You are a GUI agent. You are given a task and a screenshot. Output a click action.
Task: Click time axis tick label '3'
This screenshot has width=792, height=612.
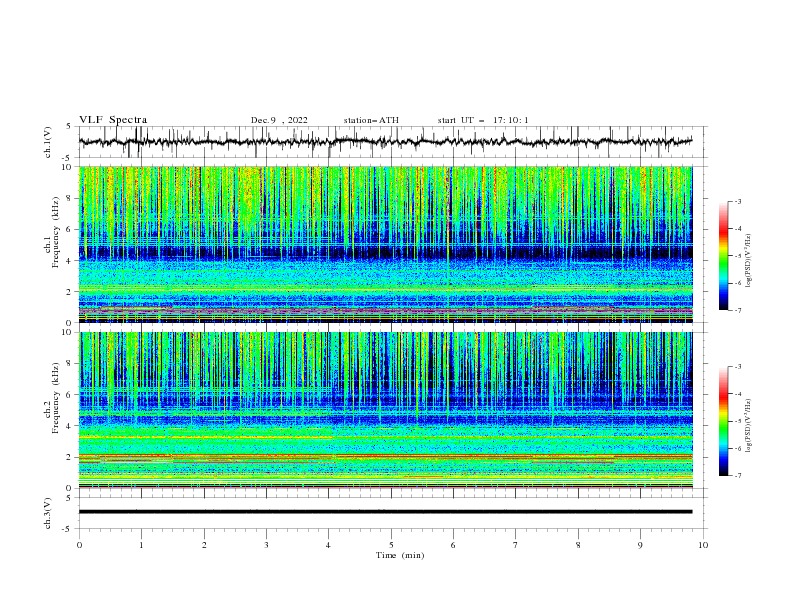coord(266,545)
